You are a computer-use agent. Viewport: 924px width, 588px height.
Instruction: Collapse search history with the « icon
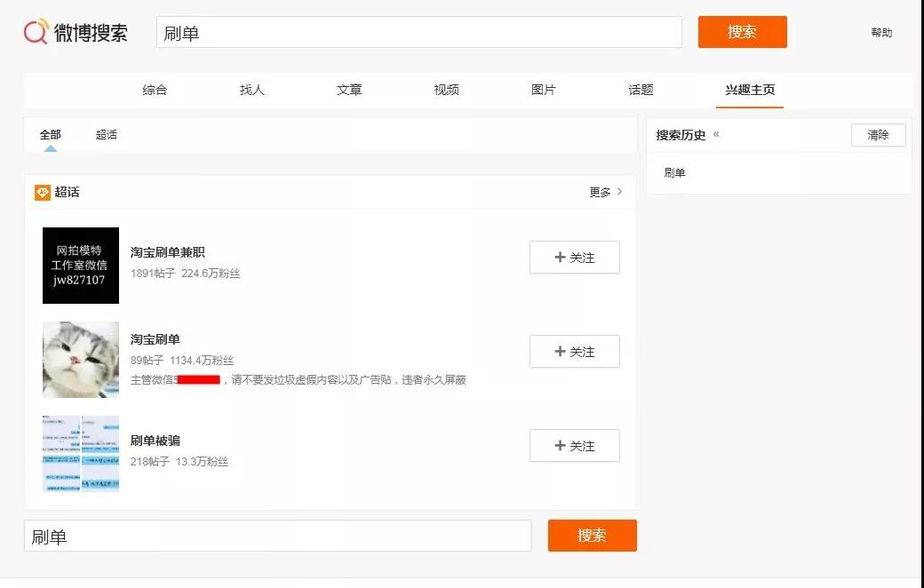[716, 134]
